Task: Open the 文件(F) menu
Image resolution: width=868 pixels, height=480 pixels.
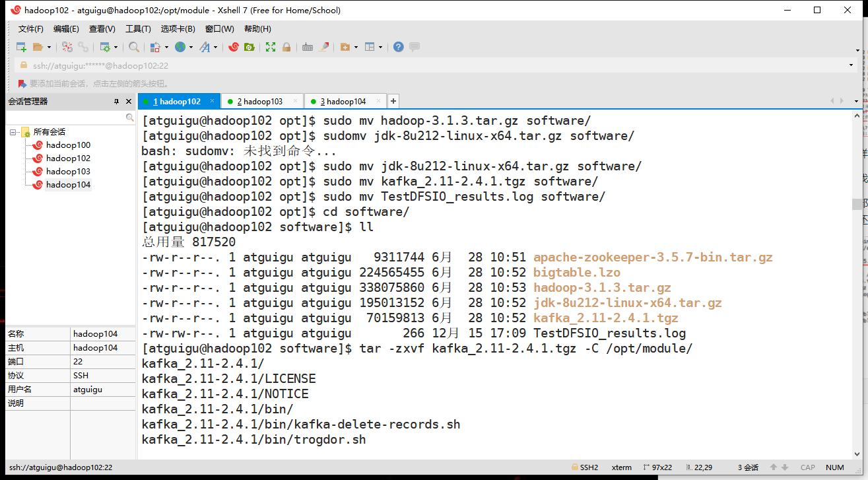Action: [x=30, y=29]
